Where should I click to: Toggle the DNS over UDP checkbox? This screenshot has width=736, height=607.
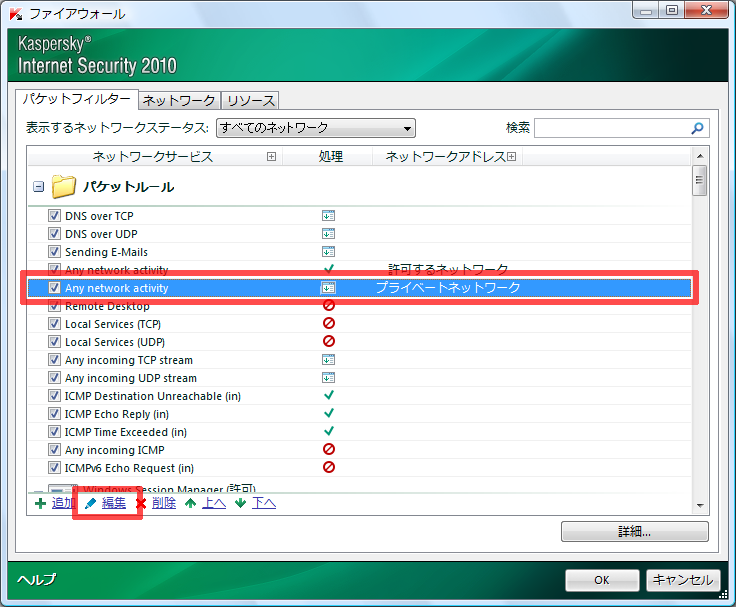click(x=55, y=234)
